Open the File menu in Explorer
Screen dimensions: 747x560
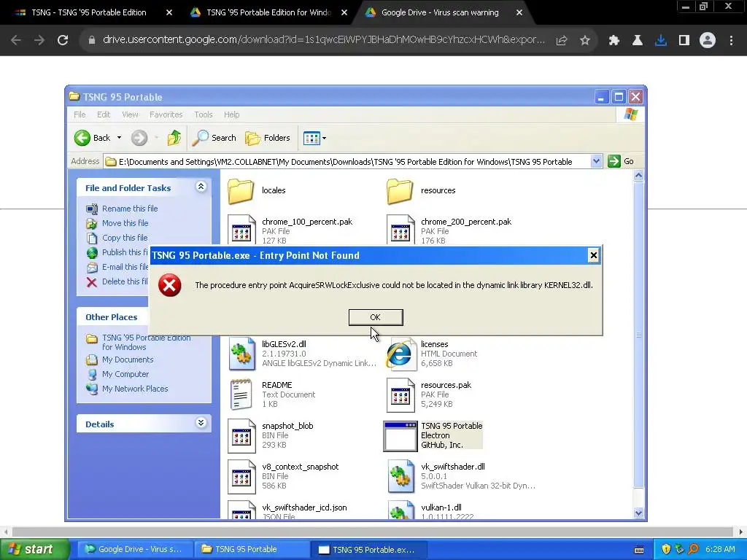click(80, 114)
